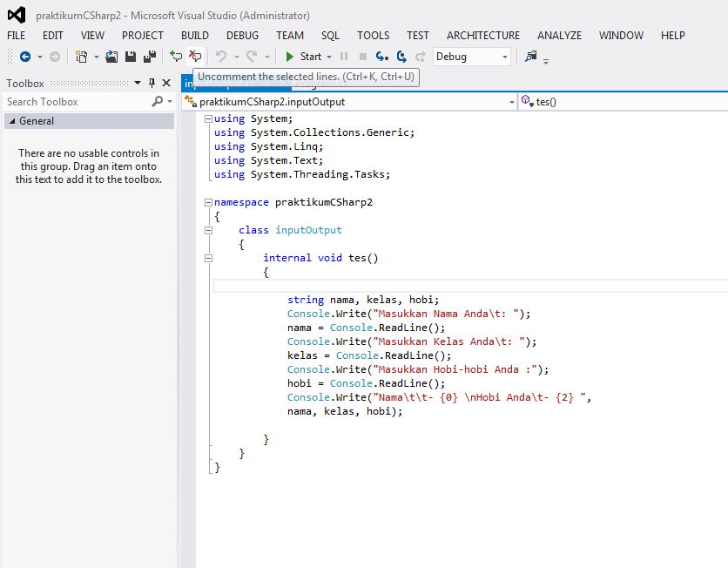Viewport: 728px width, 568px height.
Task: Click the 'internal void tes()' declaration
Action: coord(320,258)
